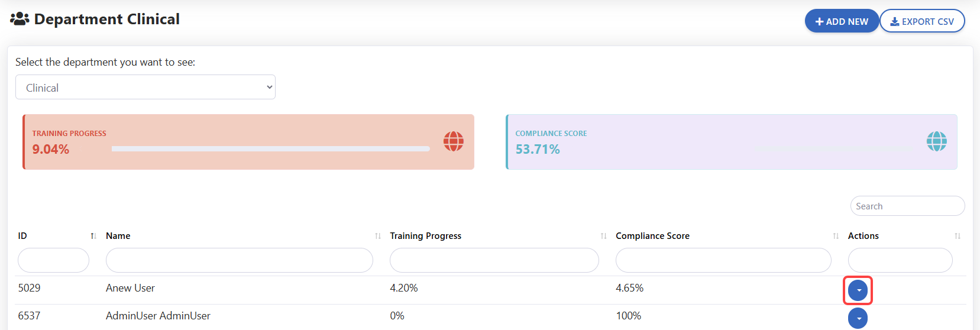The image size is (980, 330).
Task: Click the Training Progress filter field
Action: [x=494, y=260]
